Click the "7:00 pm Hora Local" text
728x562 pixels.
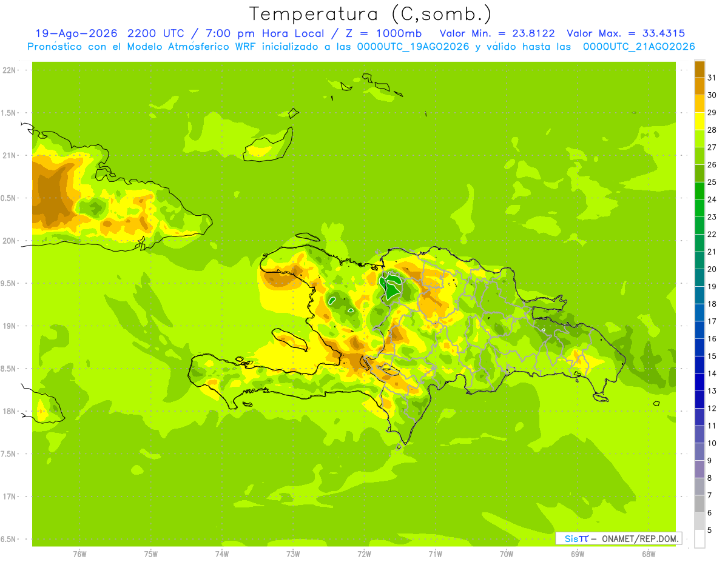pyautogui.click(x=264, y=33)
